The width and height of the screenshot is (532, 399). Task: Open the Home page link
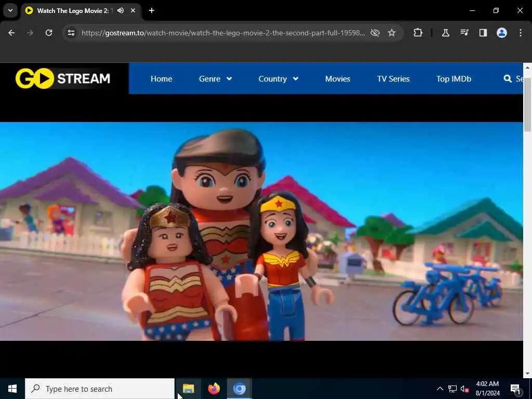tap(161, 79)
